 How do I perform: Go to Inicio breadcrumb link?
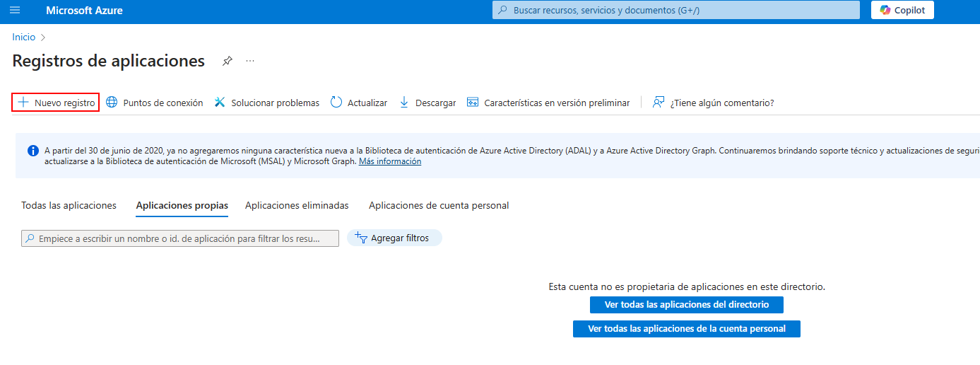[x=23, y=37]
